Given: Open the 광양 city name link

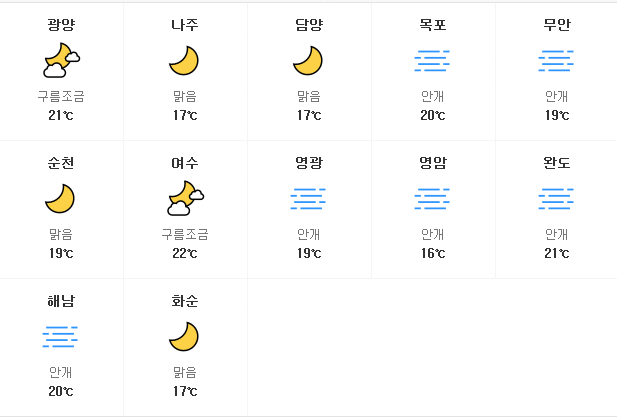Looking at the screenshot, I should click(61, 25).
